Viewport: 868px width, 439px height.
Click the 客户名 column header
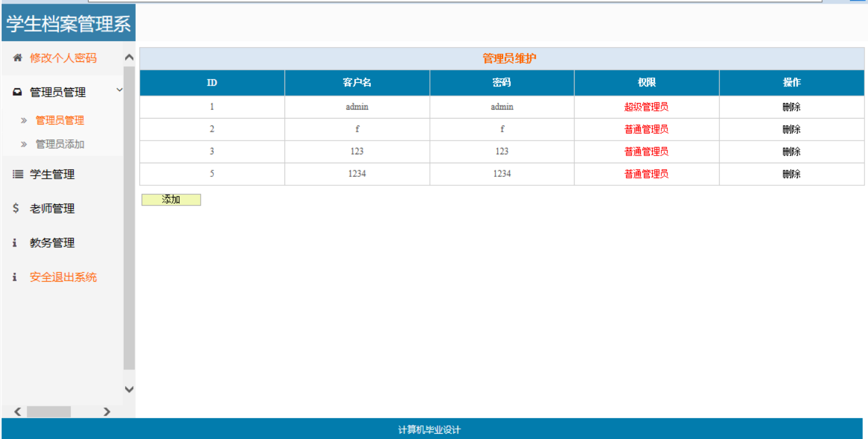[357, 83]
